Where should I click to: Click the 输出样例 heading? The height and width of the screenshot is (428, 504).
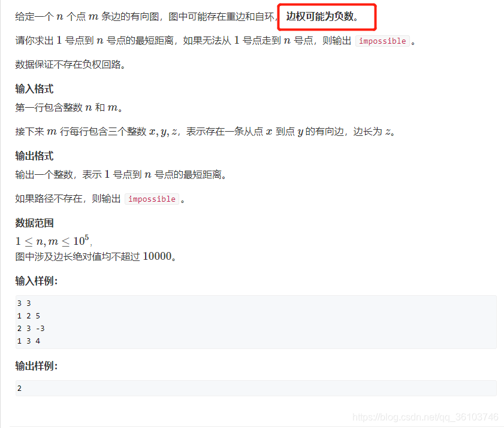click(x=37, y=366)
